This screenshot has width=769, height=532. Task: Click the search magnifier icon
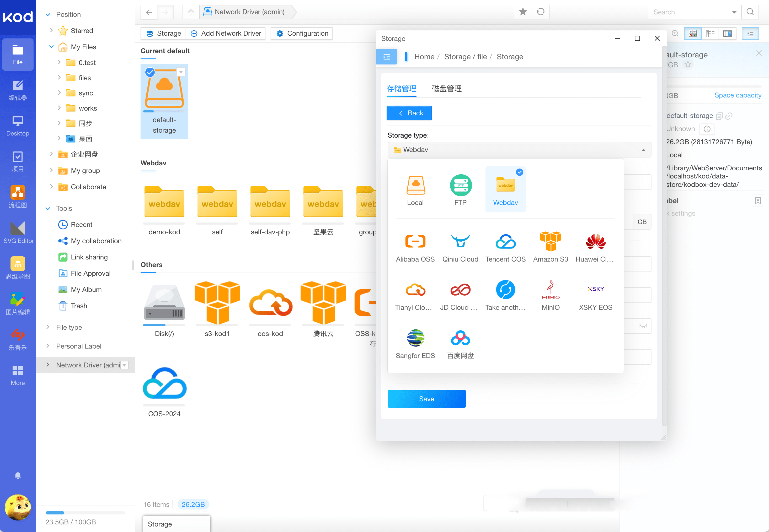point(750,12)
